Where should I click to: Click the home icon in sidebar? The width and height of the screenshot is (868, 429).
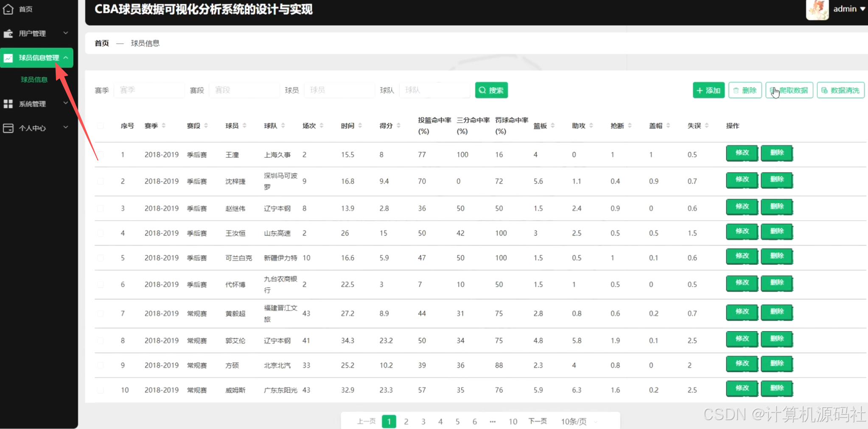8,9
